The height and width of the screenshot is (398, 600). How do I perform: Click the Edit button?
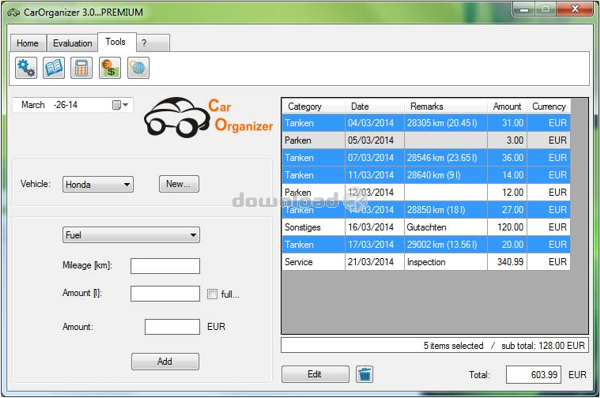tap(315, 374)
